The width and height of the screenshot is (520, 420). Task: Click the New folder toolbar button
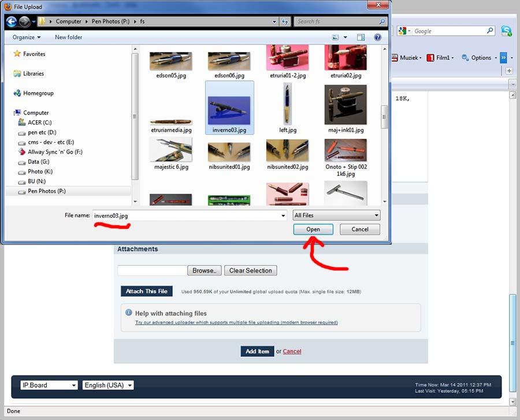coord(68,38)
